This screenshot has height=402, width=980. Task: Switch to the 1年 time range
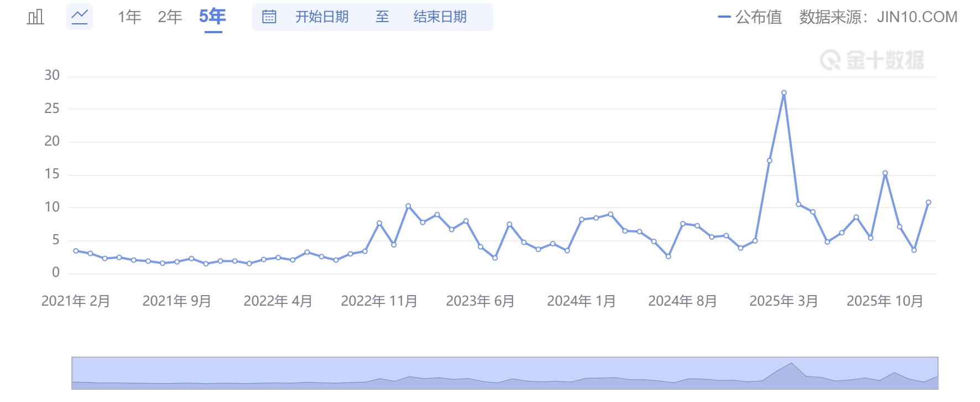tap(129, 17)
